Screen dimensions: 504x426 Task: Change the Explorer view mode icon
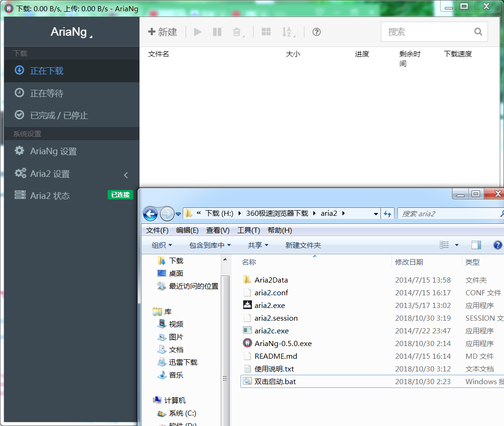click(x=444, y=245)
